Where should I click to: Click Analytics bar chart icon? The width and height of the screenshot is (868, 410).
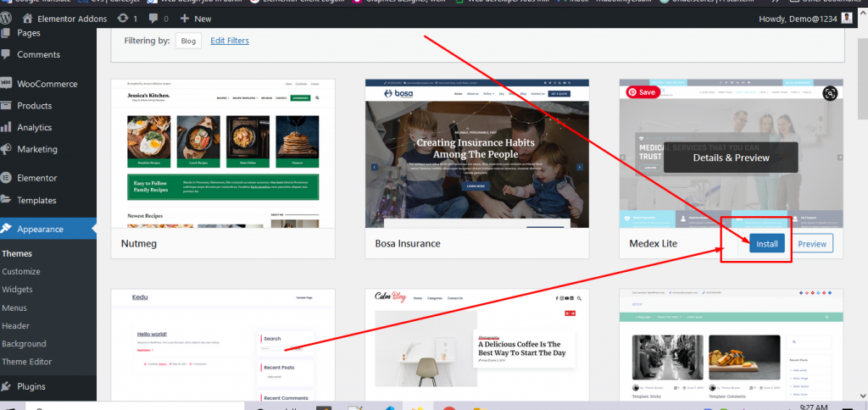point(6,127)
